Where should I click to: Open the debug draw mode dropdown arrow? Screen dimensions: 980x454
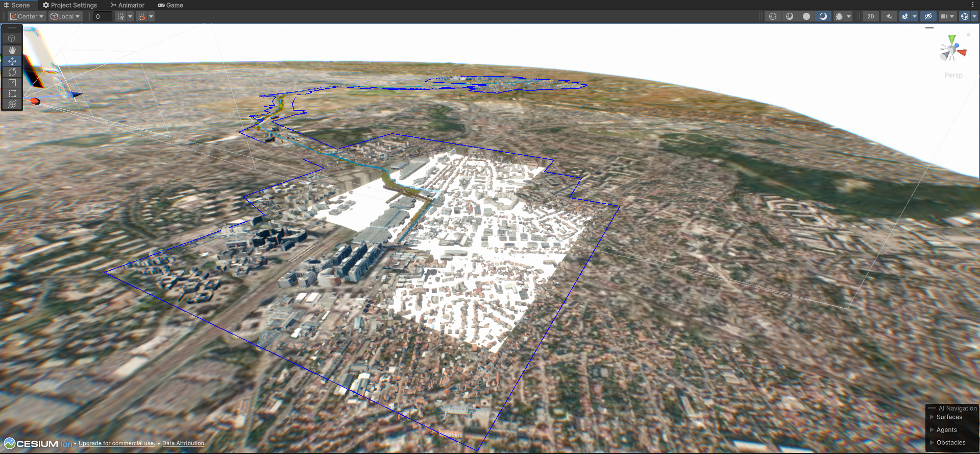point(849,16)
